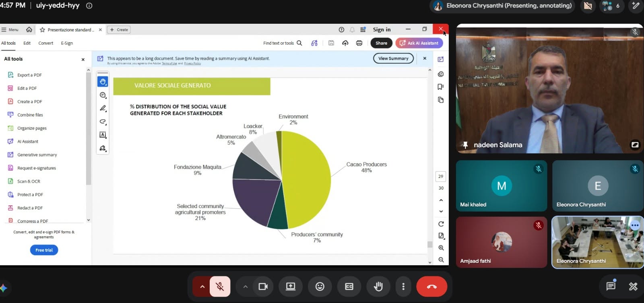The image size is (644, 303).
Task: Open more options three-dot menu
Action: point(403,287)
